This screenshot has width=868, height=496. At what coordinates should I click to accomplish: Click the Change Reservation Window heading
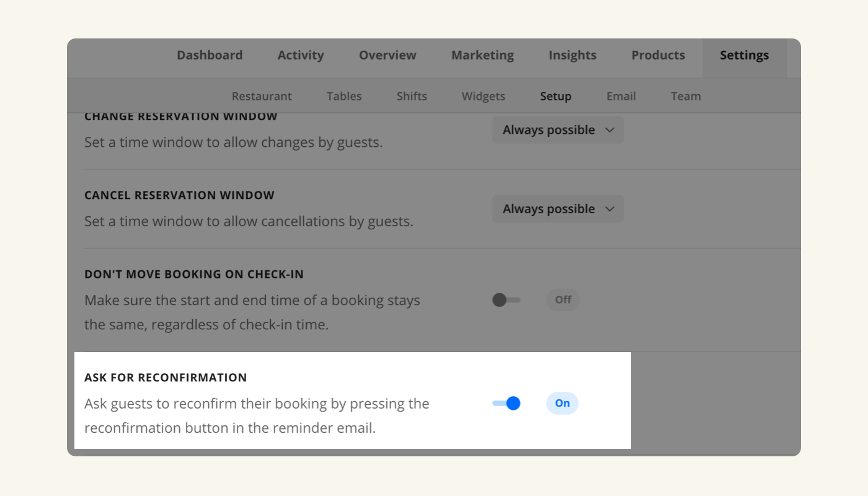pos(181,117)
